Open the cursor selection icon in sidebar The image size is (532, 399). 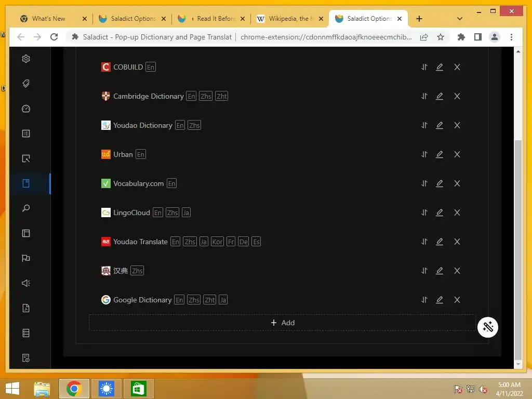[26, 158]
